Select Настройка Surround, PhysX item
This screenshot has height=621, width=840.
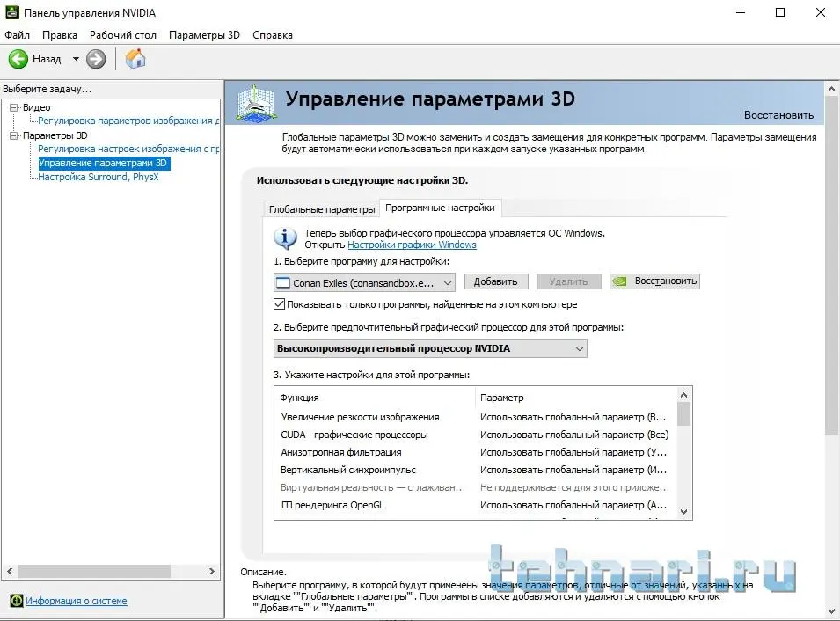click(98, 177)
